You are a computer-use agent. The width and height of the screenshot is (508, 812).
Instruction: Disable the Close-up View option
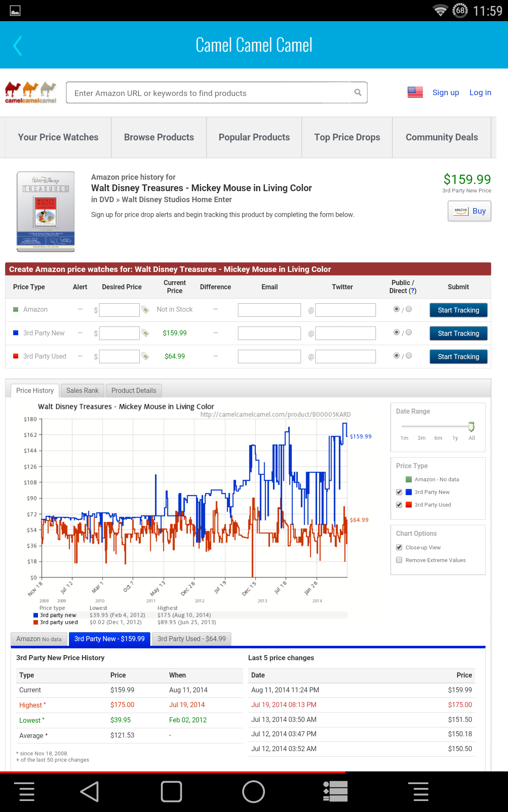(x=399, y=548)
